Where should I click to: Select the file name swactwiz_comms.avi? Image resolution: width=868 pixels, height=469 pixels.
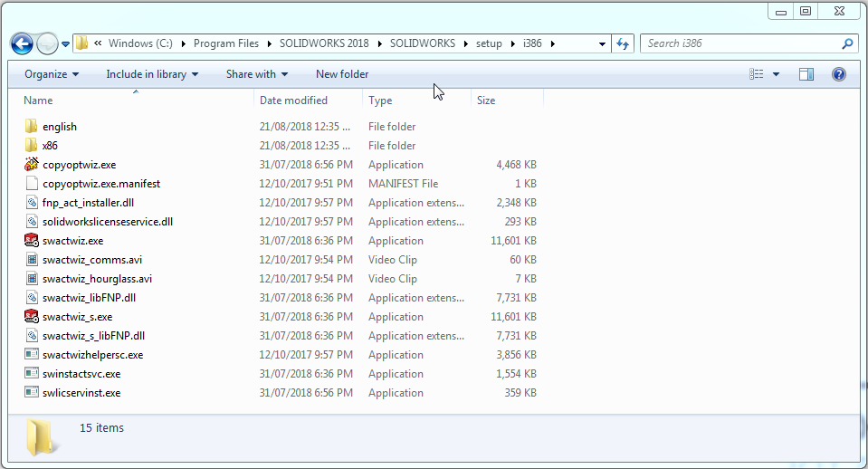(92, 260)
